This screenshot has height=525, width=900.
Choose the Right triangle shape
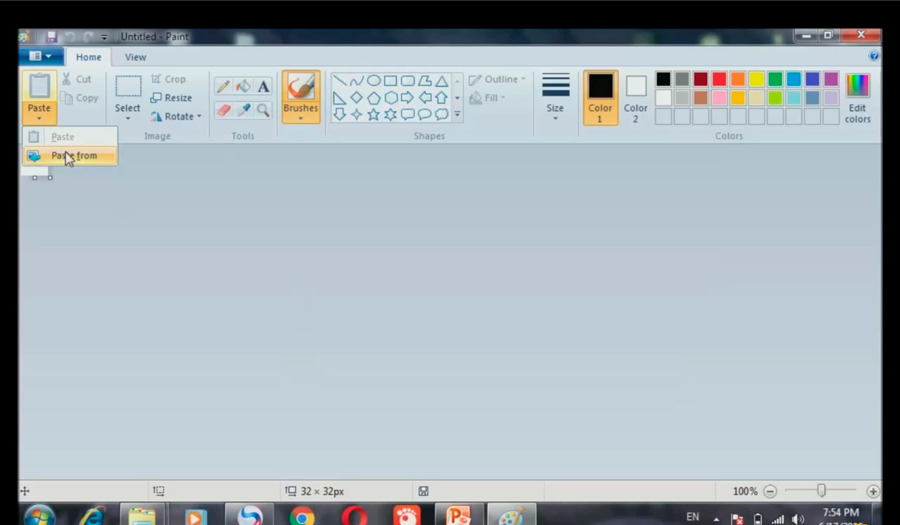click(340, 98)
